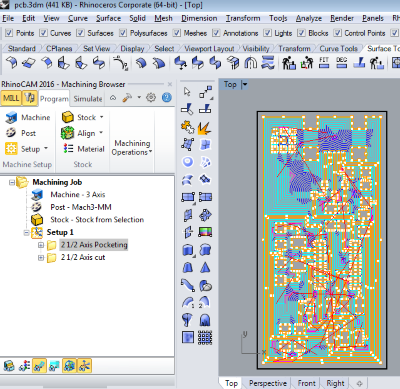Click the blue cone-shaped surface icon
This screenshot has height=389, width=400.
pos(205,267)
